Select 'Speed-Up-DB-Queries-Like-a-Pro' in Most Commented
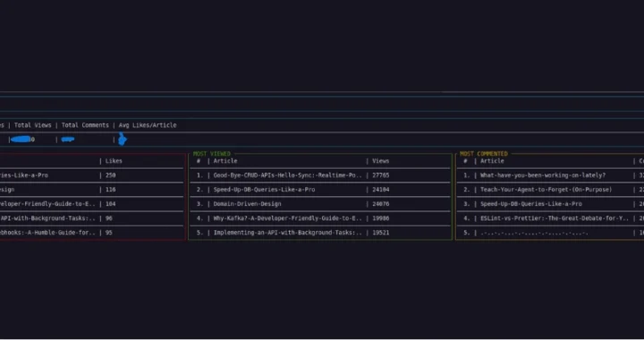Viewport: 644px width, 340px height. tap(531, 204)
